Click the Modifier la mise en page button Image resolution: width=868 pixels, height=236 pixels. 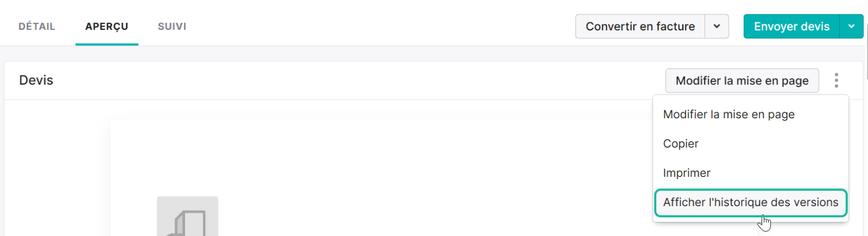pyautogui.click(x=742, y=80)
